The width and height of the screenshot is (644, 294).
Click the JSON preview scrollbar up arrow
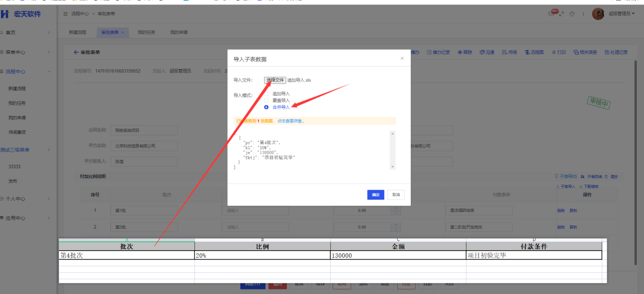pos(392,134)
